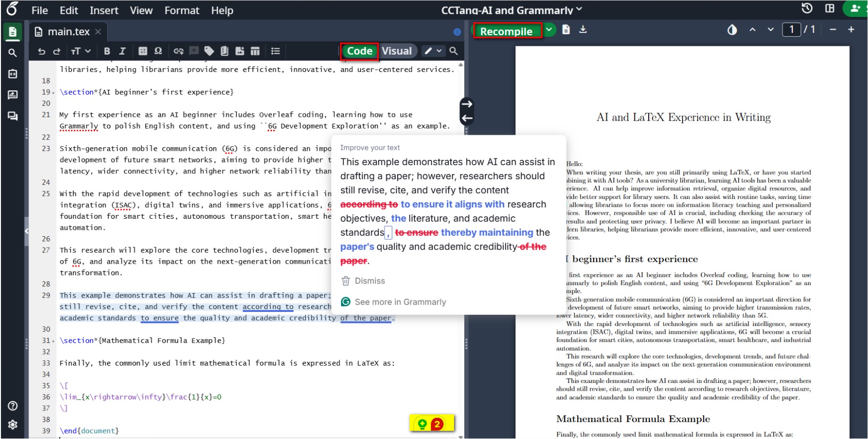
Task: Switch to Visual editor mode
Action: (x=397, y=51)
